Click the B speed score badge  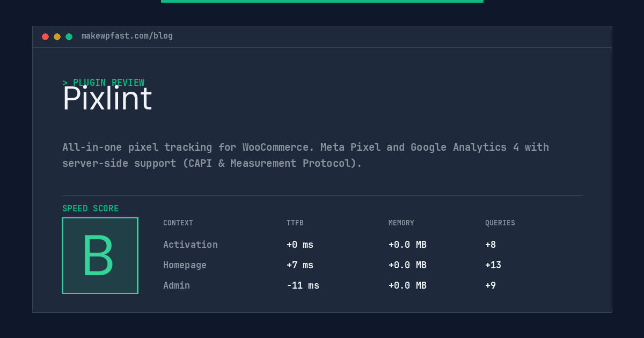pyautogui.click(x=100, y=255)
